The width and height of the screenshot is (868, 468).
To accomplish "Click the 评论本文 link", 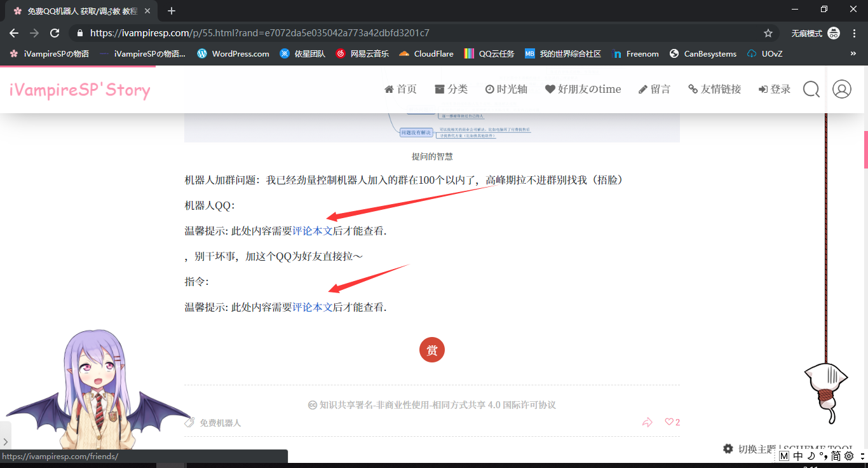I will pos(311,231).
